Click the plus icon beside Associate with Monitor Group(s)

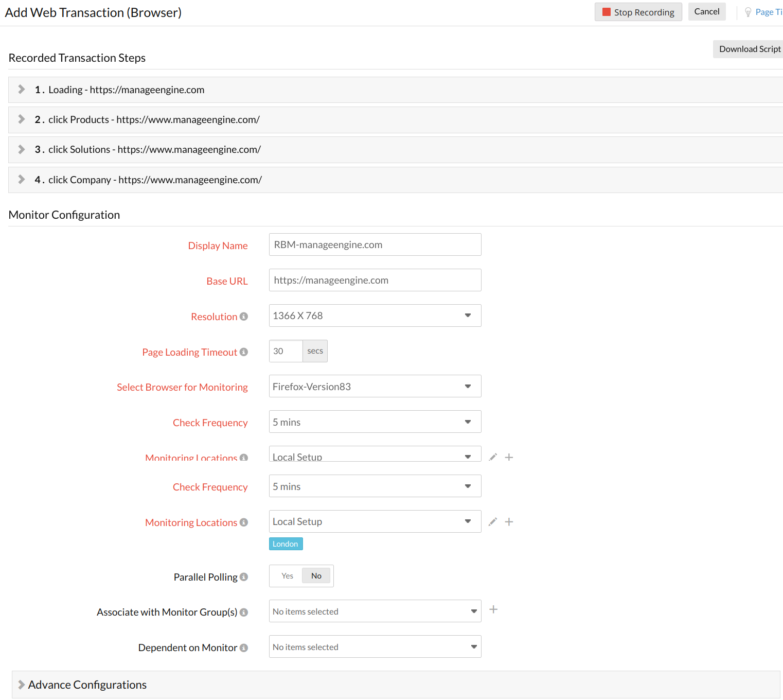[493, 609]
